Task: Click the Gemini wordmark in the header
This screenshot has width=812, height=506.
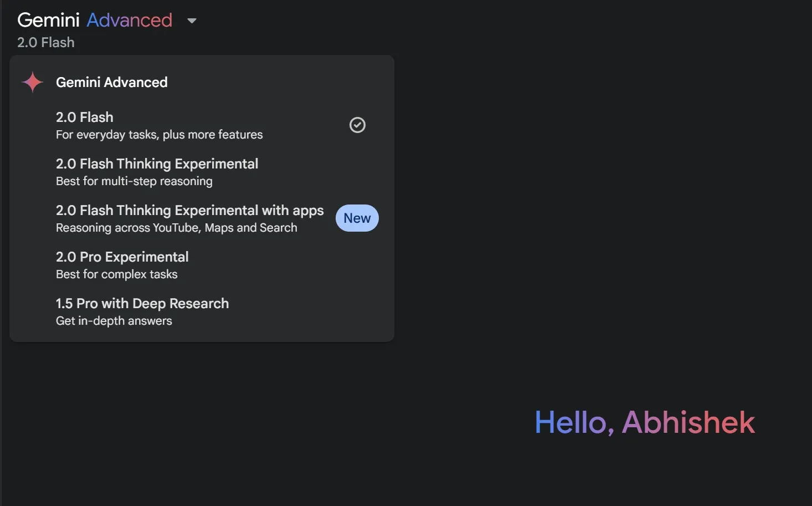Action: point(48,19)
